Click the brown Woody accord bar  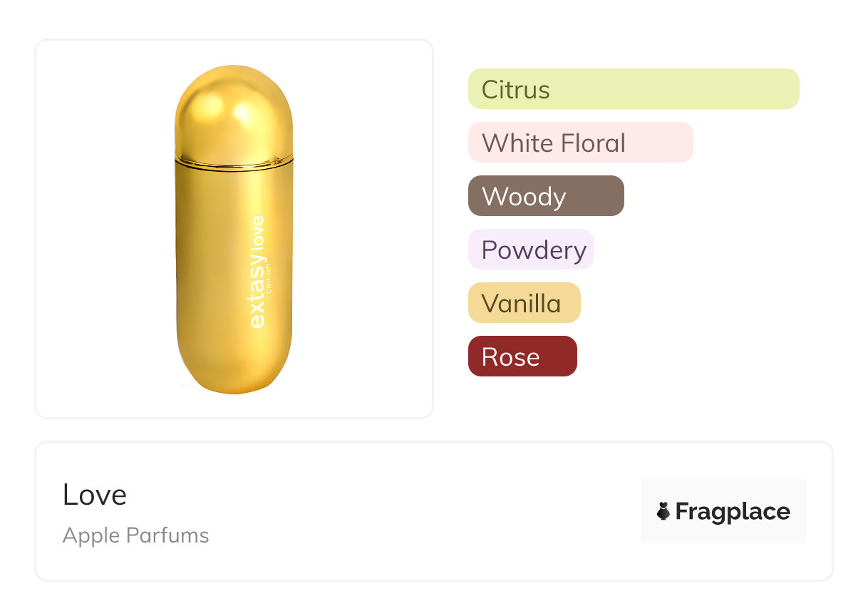[546, 196]
